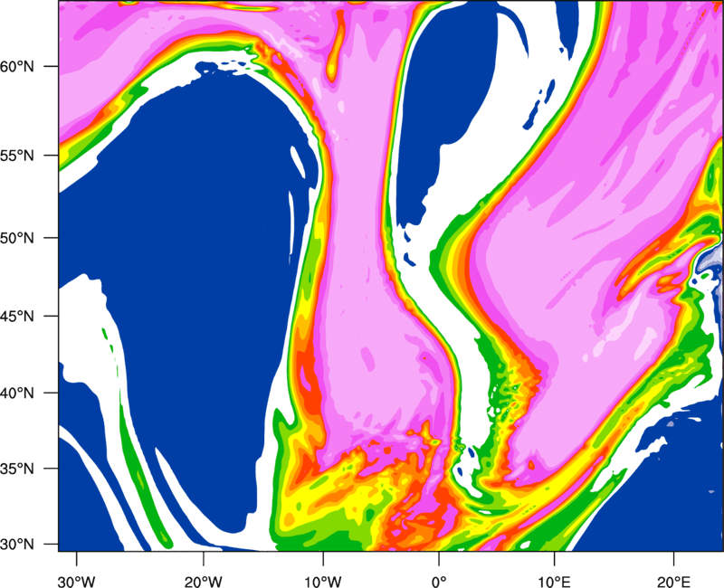This screenshot has height=588, width=724.
Task: Click the 45°N latitude label
Action: (x=17, y=316)
